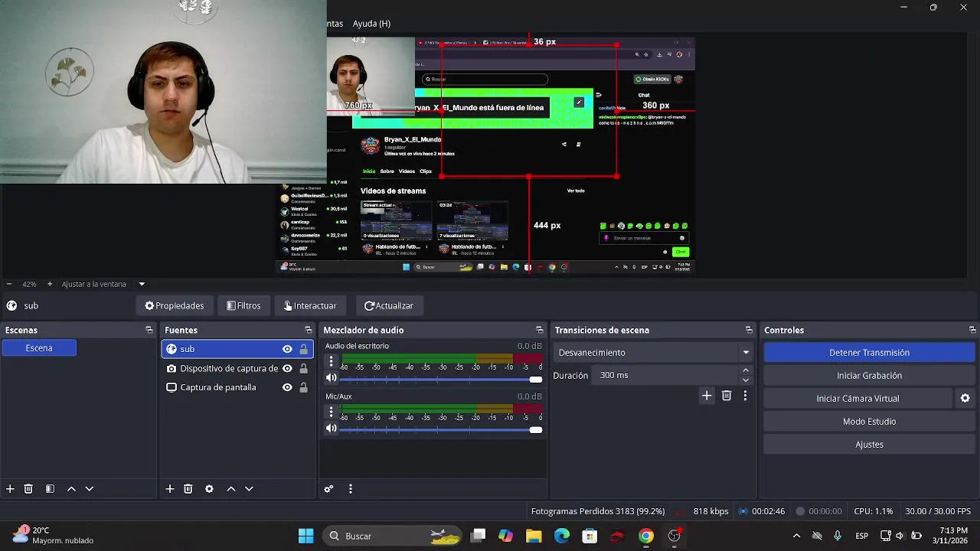Viewport: 980px width, 551px height.
Task: Delete the transition with trash icon
Action: click(727, 396)
